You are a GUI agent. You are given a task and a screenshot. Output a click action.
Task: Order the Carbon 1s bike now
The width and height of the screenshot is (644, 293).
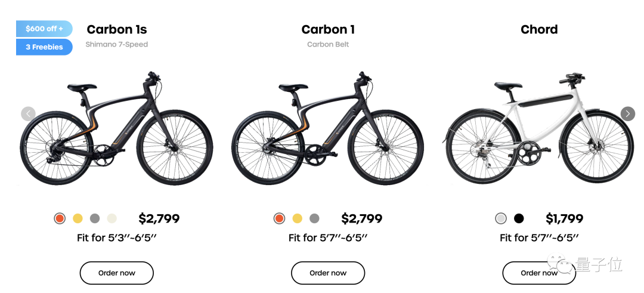[x=117, y=273]
